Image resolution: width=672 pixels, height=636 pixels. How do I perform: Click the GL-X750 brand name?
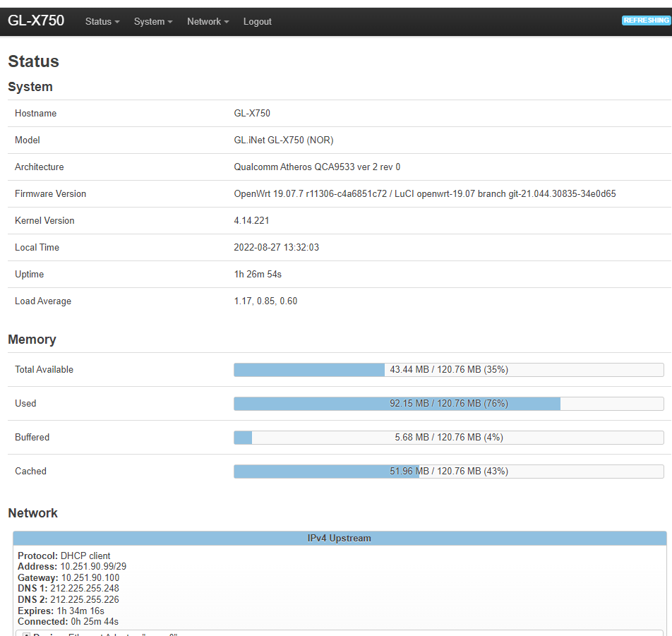click(35, 20)
